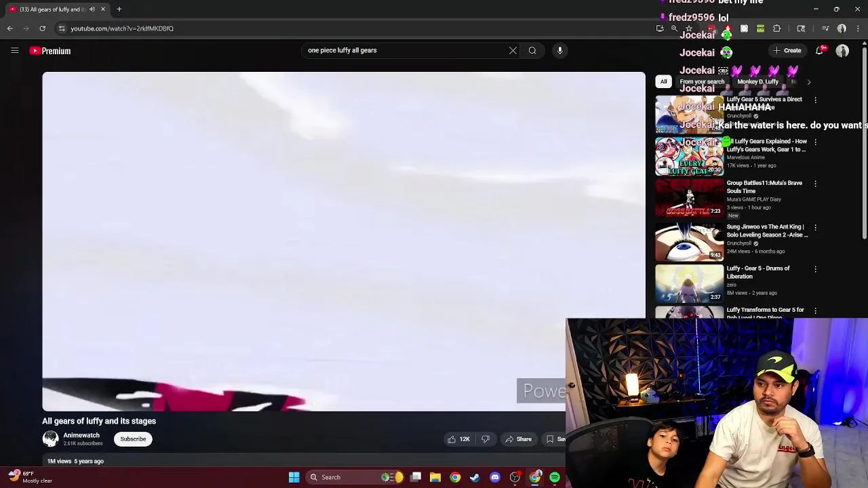This screenshot has width=868, height=488.
Task: Open the Windows Start menu
Action: point(294,477)
